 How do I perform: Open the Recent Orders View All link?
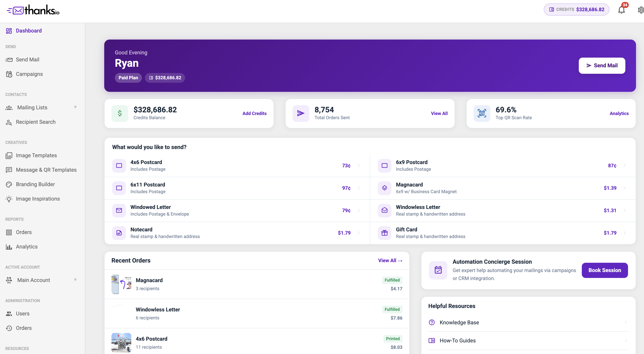[390, 260]
